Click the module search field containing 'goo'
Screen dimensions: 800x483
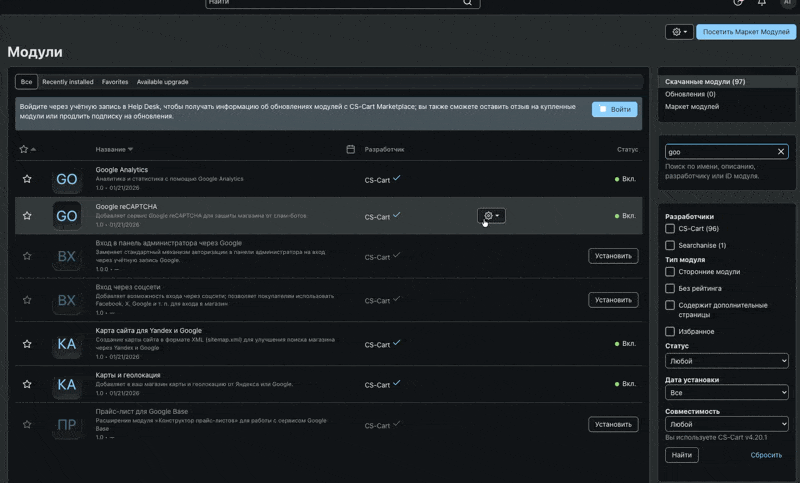720,152
